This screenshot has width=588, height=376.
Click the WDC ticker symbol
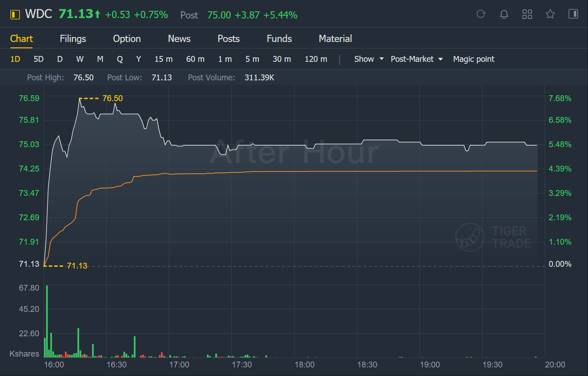click(x=39, y=14)
